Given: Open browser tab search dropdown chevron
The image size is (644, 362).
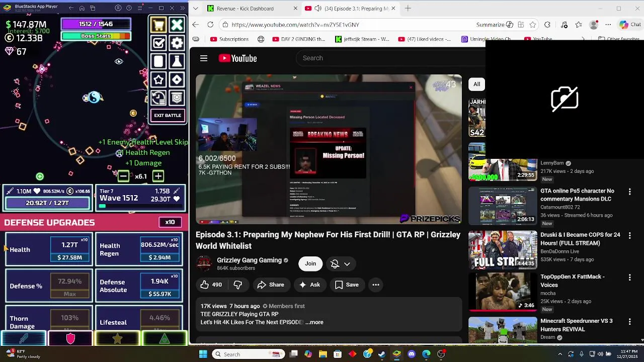Looking at the screenshot, I should click(x=196, y=9).
